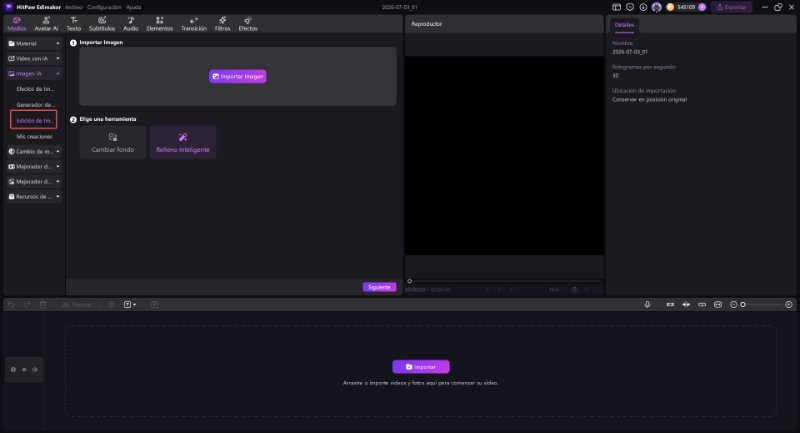Open the Archivo menu
The width and height of the screenshot is (800, 433).
click(73, 7)
